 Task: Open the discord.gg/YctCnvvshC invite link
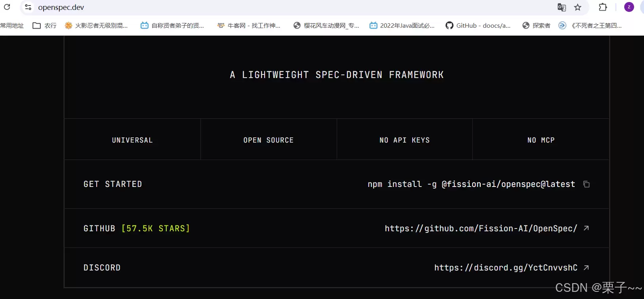point(506,268)
